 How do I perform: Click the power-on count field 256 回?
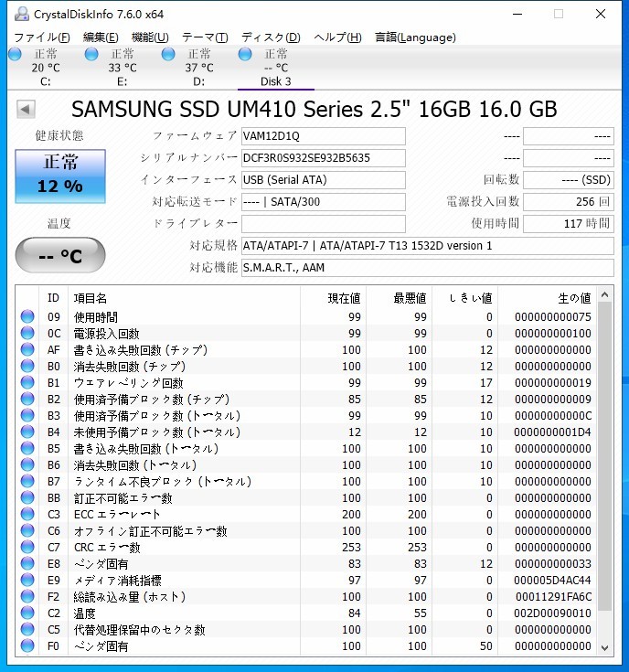coord(569,202)
